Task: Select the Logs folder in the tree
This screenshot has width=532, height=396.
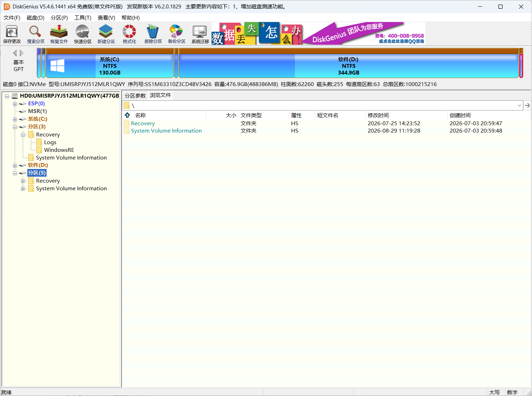Action: tap(50, 142)
